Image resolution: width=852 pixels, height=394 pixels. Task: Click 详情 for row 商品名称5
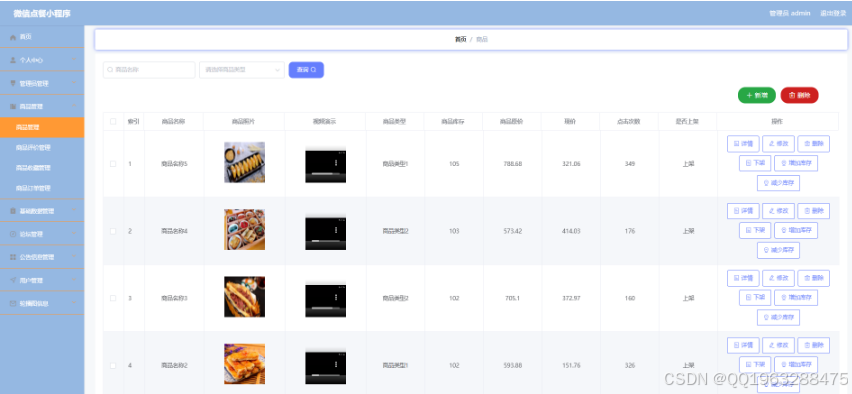coord(743,144)
